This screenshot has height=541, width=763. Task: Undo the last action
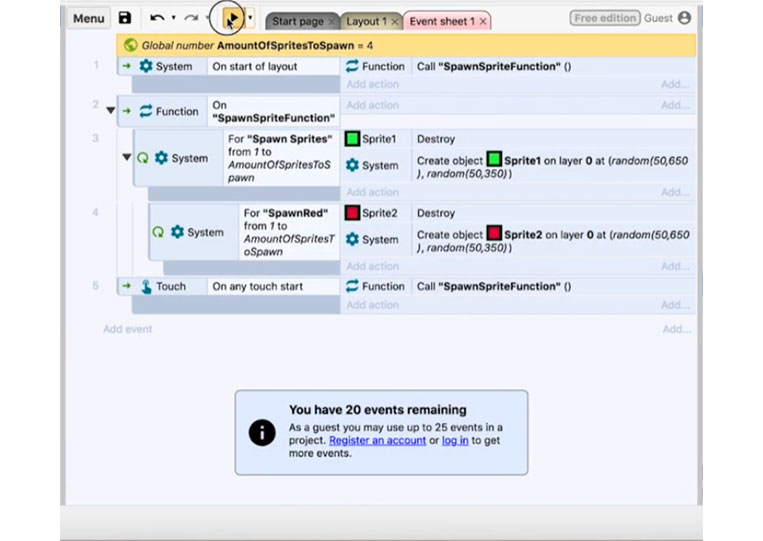pyautogui.click(x=157, y=18)
